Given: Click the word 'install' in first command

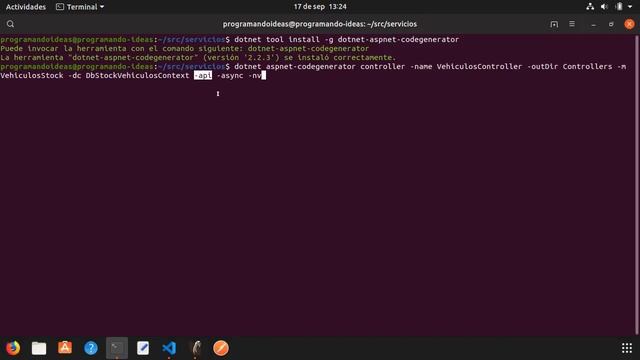Looking at the screenshot, I should click(x=304, y=40).
